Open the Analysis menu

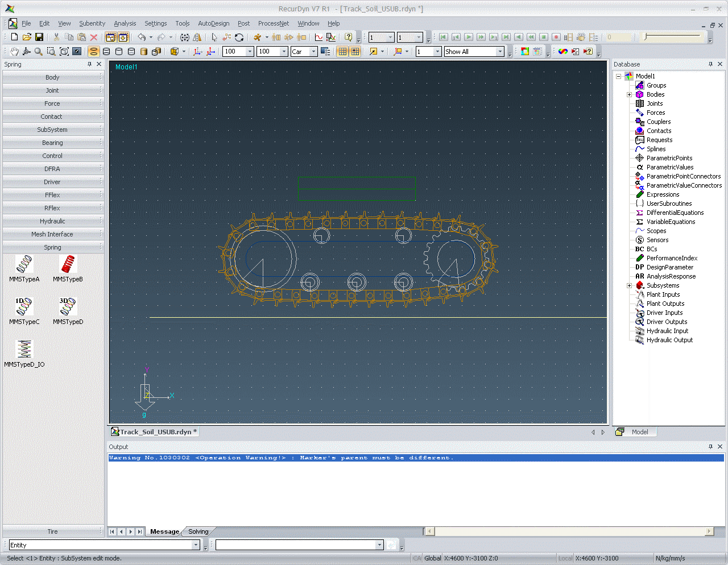pyautogui.click(x=125, y=23)
